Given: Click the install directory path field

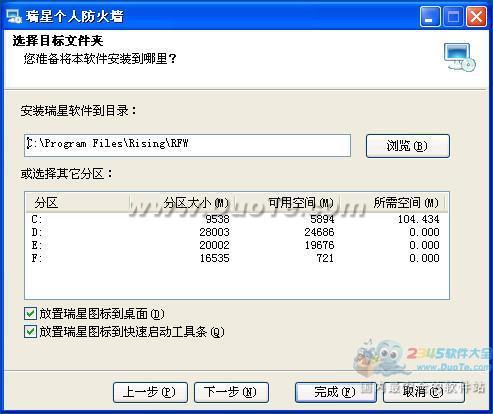Looking at the screenshot, I should click(x=187, y=145).
